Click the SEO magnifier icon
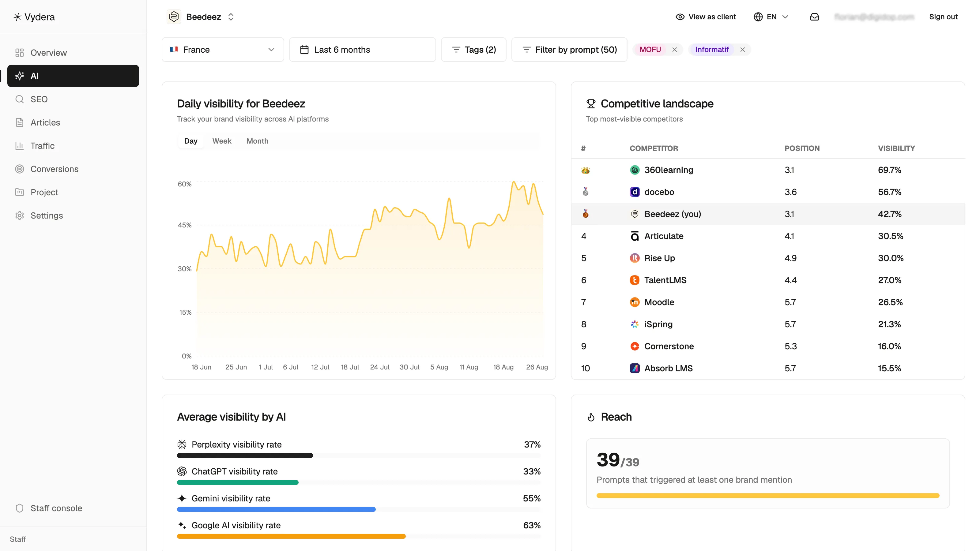Viewport: 980px width, 551px height. (x=19, y=99)
